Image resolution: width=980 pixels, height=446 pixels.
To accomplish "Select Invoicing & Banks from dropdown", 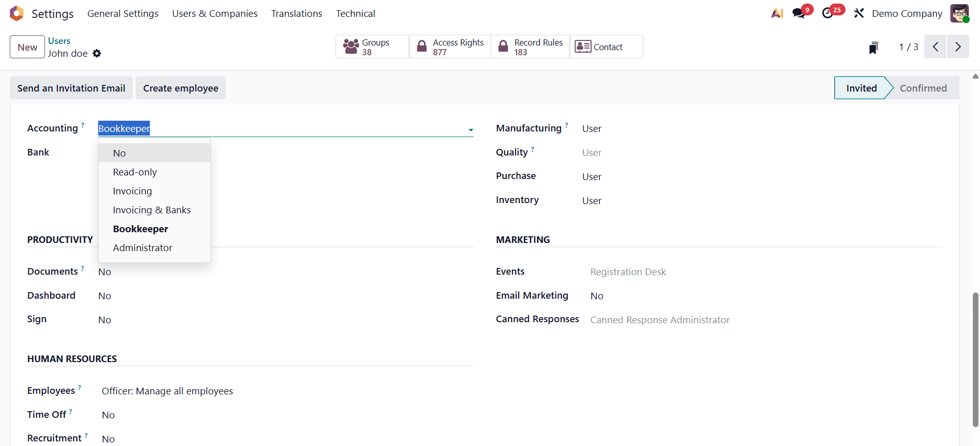I will (x=151, y=210).
